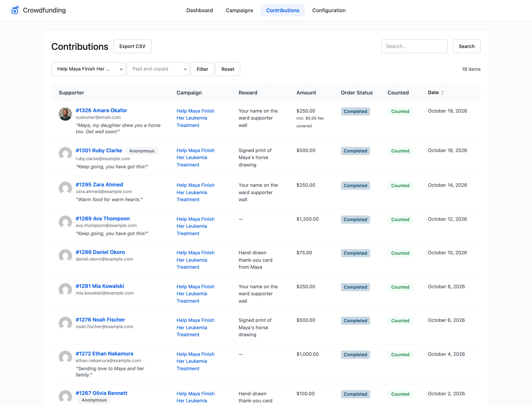Open contribution #1272 Ethan Nakamura

tap(104, 354)
